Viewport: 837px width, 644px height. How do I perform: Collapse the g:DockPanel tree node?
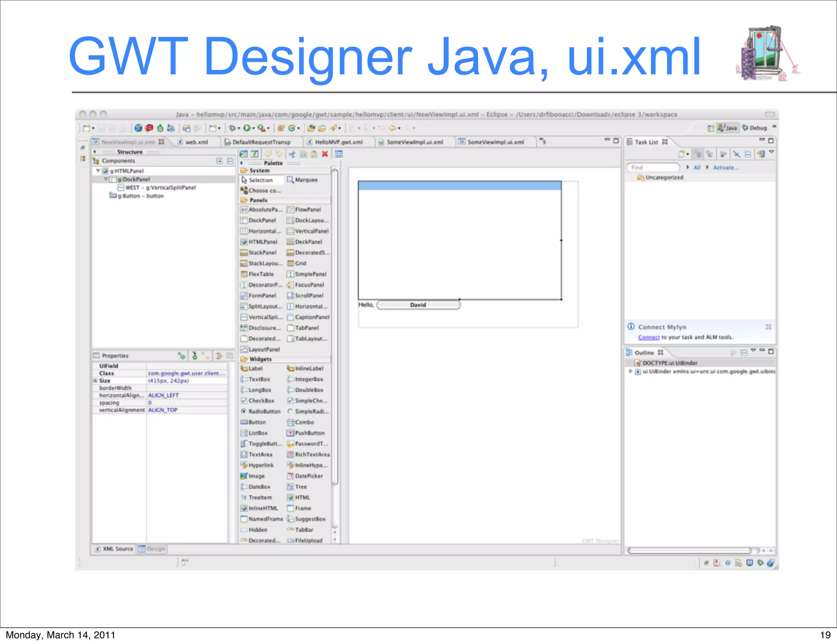point(105,179)
